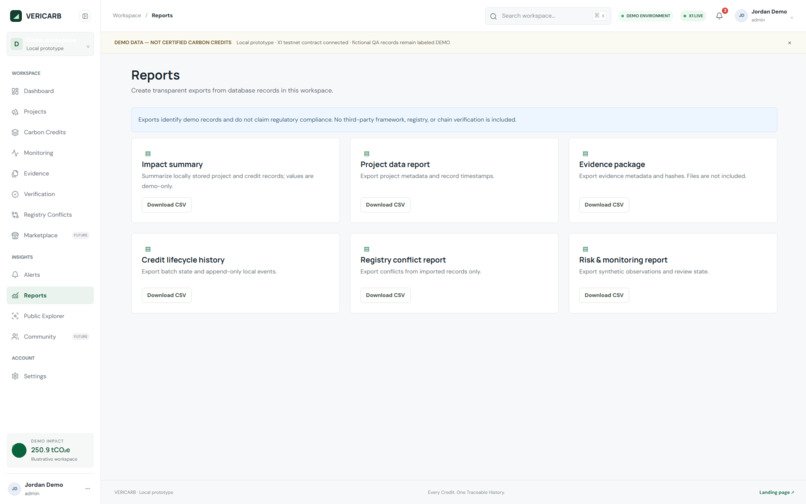The height and width of the screenshot is (504, 806).
Task: Download the Credit lifecycle history CSV
Action: (x=167, y=295)
